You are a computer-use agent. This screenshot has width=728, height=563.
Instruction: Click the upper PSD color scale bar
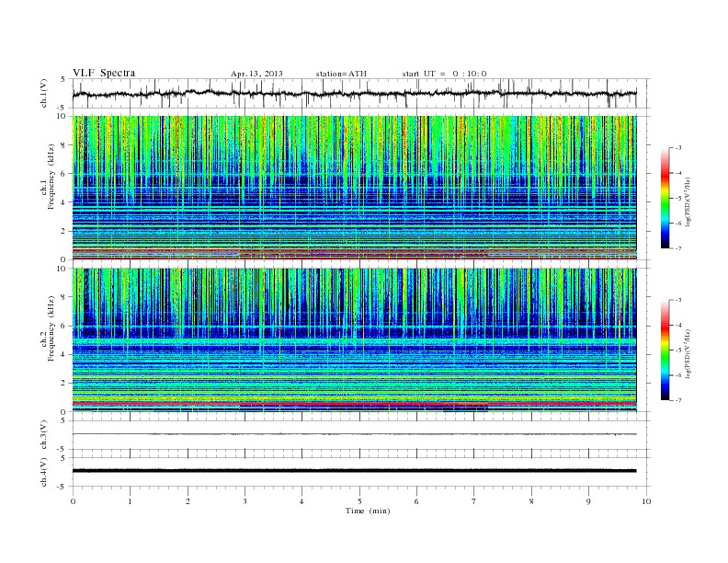tap(665, 198)
